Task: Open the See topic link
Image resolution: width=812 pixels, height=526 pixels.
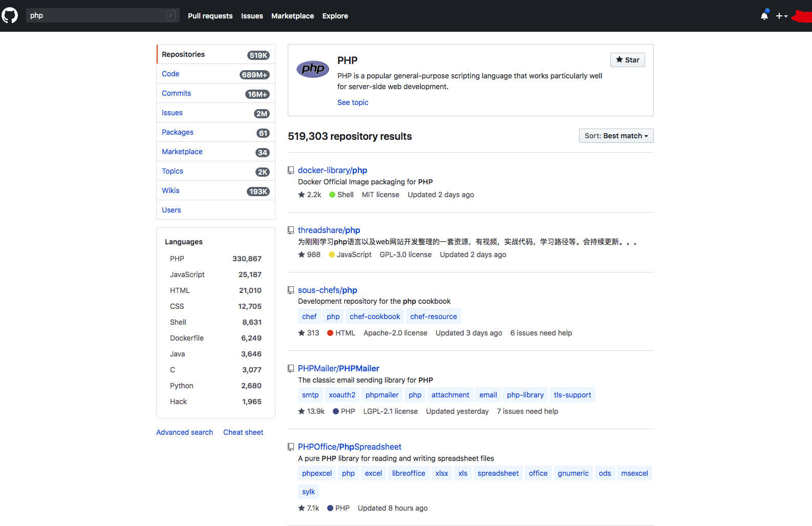Action: point(353,102)
